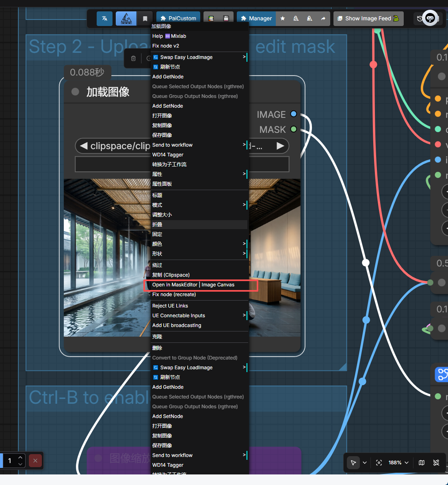This screenshot has width=448, height=485.
Task: Click the queue count number field showing 1
Action: click(x=10, y=461)
